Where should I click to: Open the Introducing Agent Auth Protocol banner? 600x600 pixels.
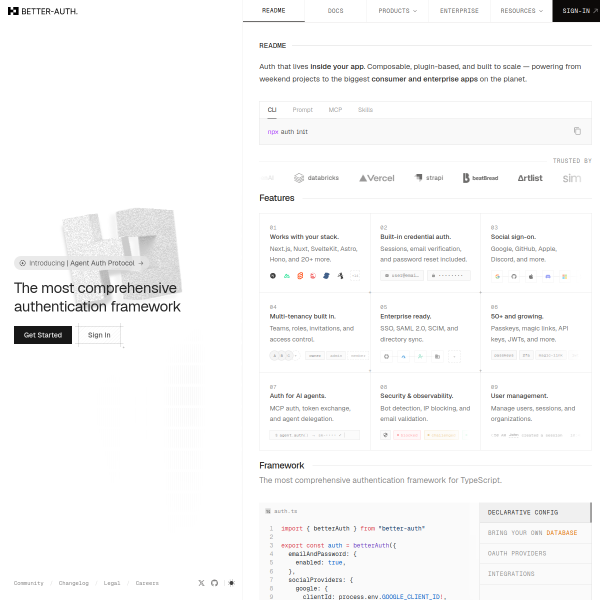pyautogui.click(x=82, y=263)
